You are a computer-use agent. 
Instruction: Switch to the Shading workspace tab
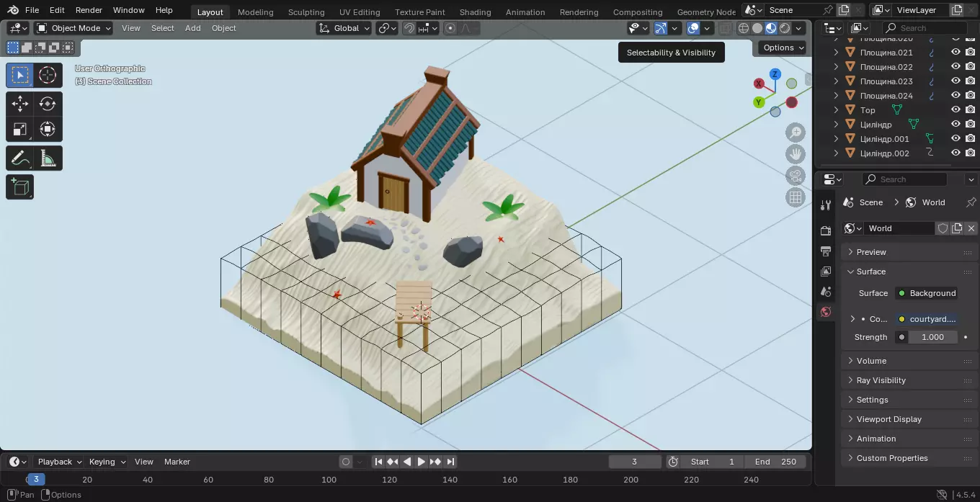[475, 12]
